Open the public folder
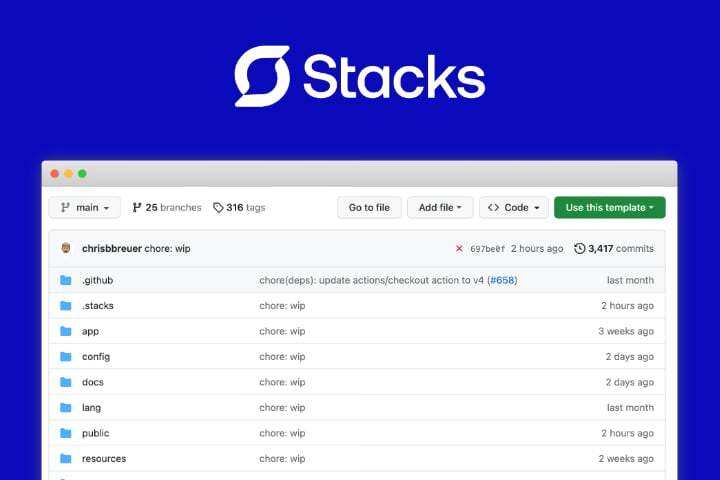 click(95, 433)
